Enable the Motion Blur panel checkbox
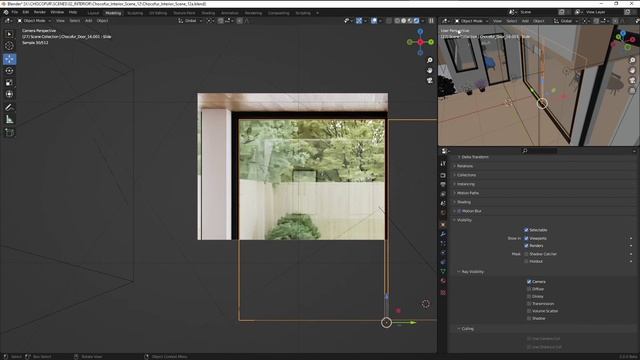Viewport: 640px width, 360px height. click(x=459, y=211)
